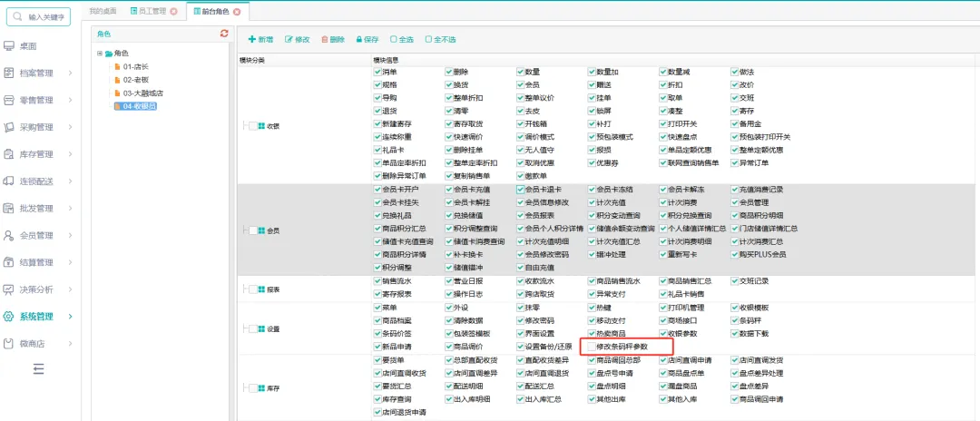Click the 库存管理 sidebar icon
This screenshot has height=421, width=980.
point(9,154)
